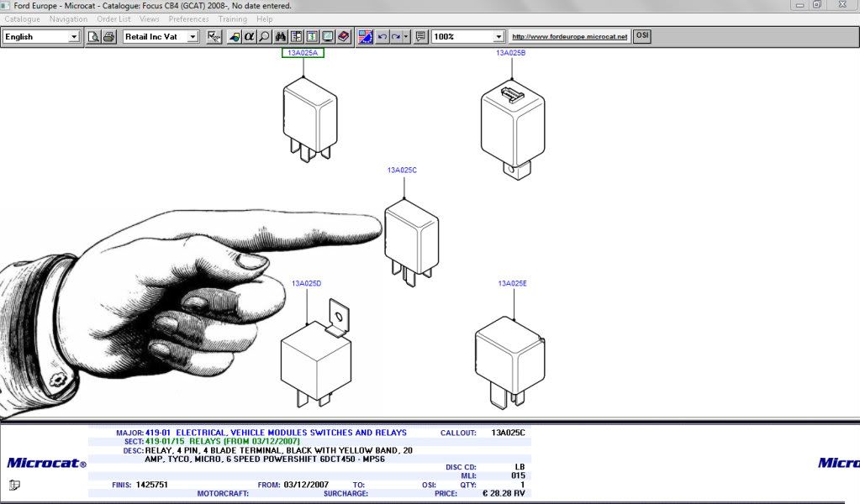Click the DISC CD value 'LB'
Screen dimensions: 860x504
(x=520, y=467)
